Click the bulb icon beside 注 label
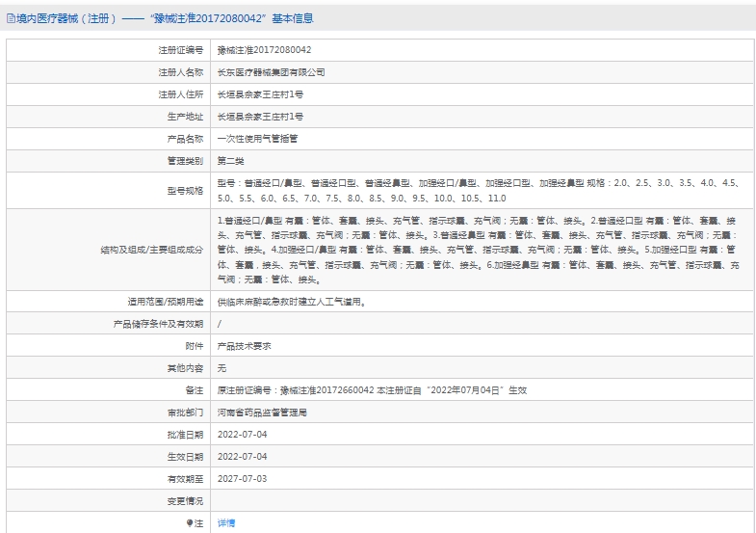 pyautogui.click(x=190, y=522)
